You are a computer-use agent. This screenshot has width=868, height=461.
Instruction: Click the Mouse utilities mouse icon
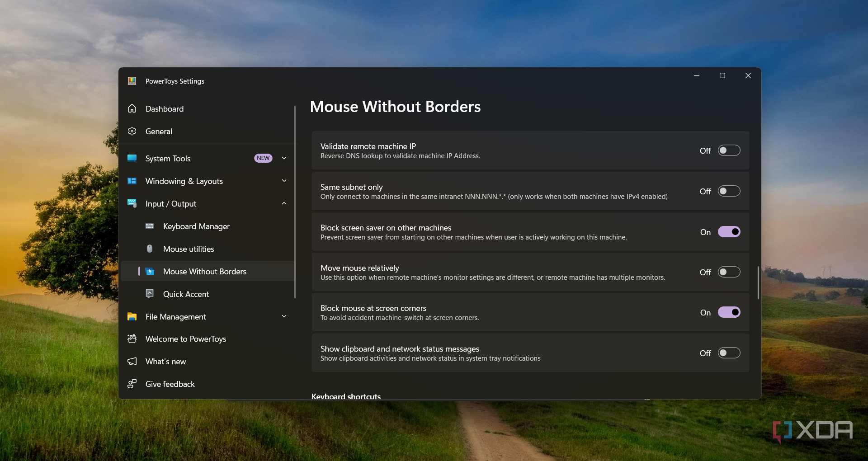coord(150,249)
